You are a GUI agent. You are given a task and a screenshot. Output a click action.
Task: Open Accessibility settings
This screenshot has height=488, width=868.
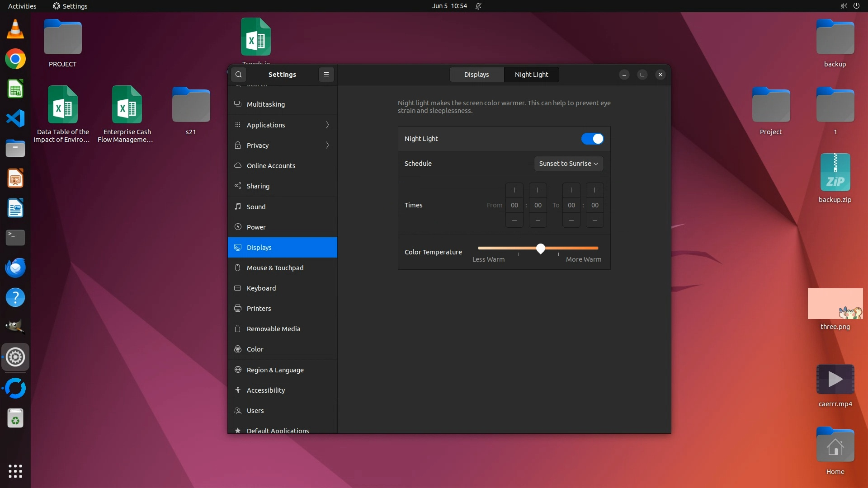(x=265, y=390)
